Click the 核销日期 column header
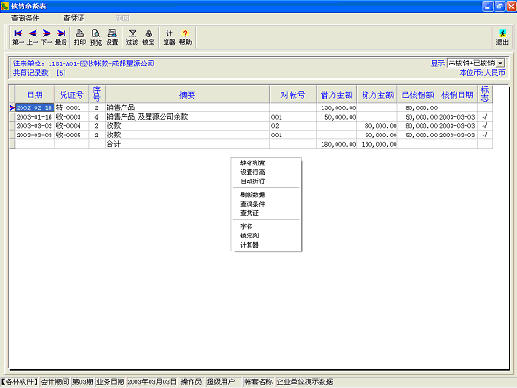Screen dimensions: 517x388 pos(457,95)
